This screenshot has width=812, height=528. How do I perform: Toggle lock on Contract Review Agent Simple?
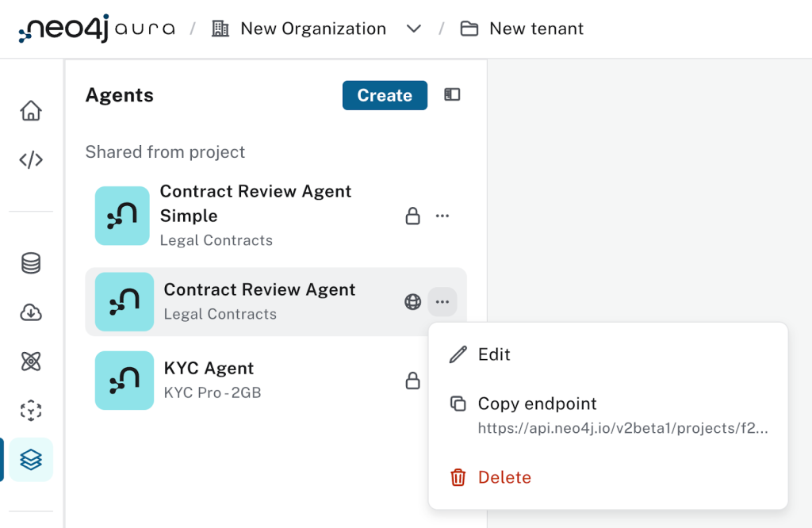412,216
